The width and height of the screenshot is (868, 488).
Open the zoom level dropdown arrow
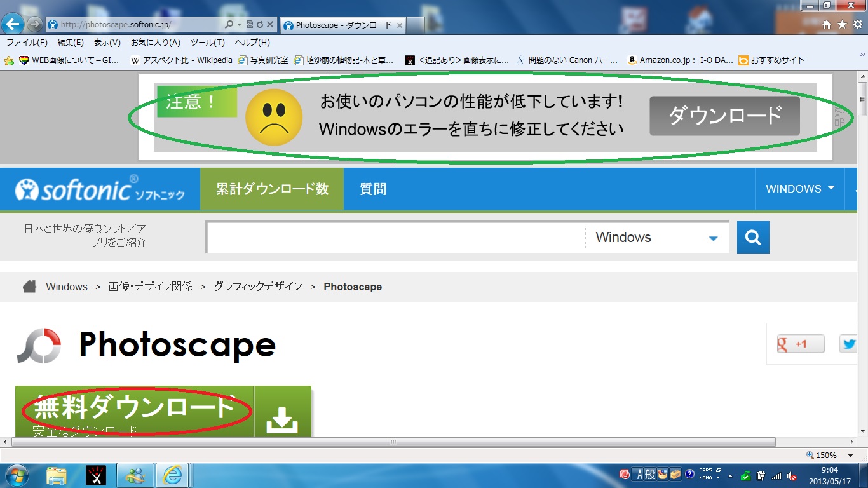point(850,456)
